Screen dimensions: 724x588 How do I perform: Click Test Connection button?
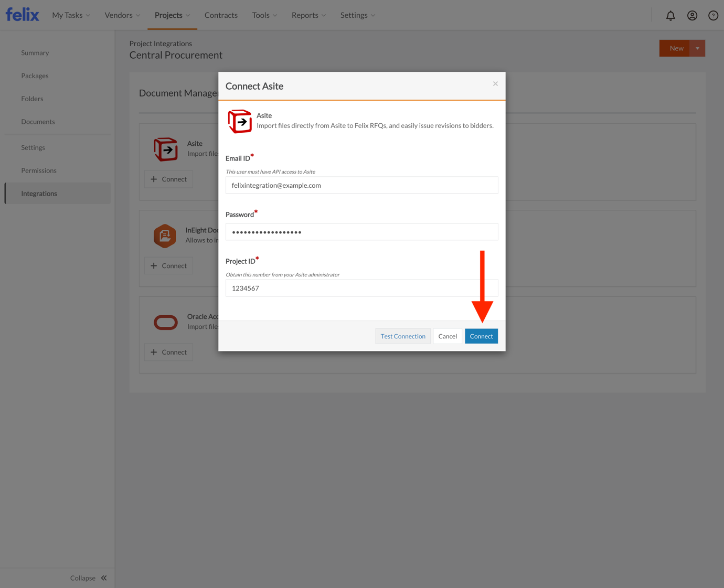(x=403, y=336)
